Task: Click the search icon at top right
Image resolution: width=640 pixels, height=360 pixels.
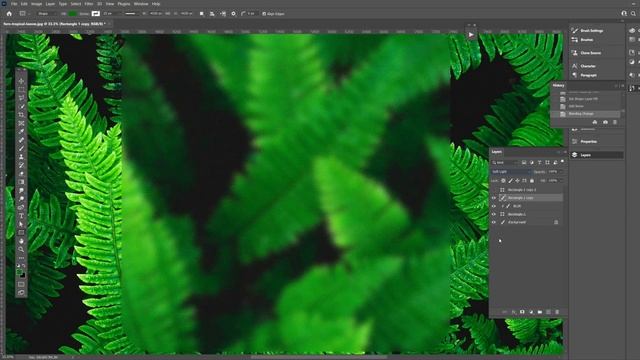Action: click(x=633, y=13)
